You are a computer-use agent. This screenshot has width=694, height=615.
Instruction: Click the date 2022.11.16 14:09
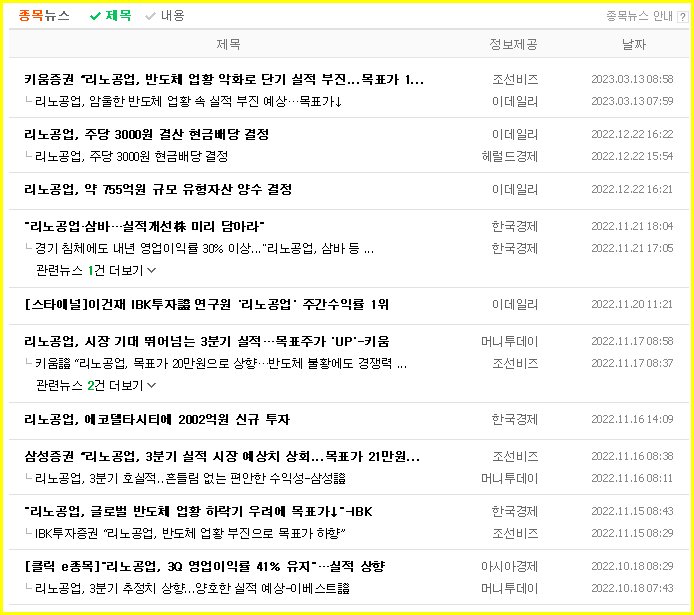pyautogui.click(x=632, y=419)
